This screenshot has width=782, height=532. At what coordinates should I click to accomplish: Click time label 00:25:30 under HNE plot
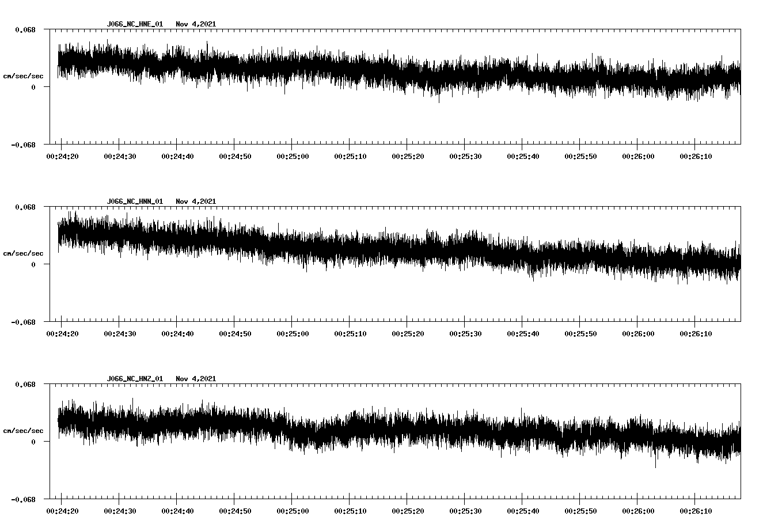coord(465,157)
